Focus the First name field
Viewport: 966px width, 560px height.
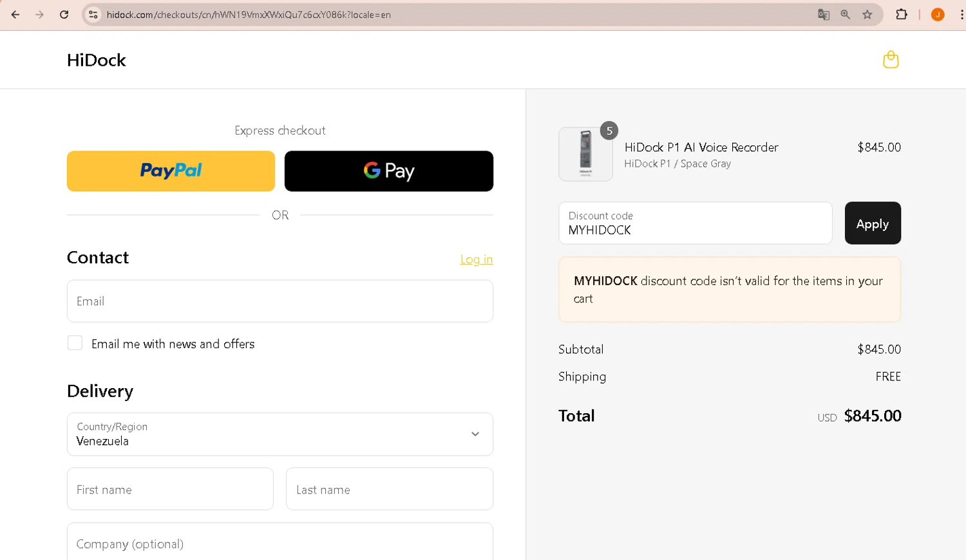(170, 489)
